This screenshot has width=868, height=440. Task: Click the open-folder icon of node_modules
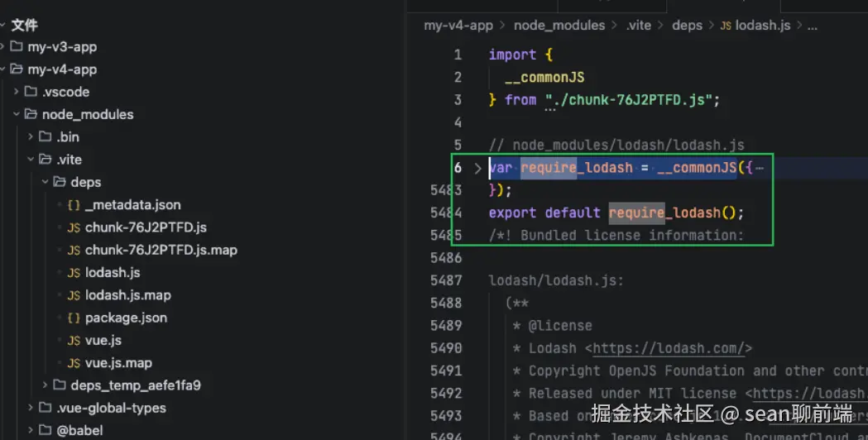31,113
